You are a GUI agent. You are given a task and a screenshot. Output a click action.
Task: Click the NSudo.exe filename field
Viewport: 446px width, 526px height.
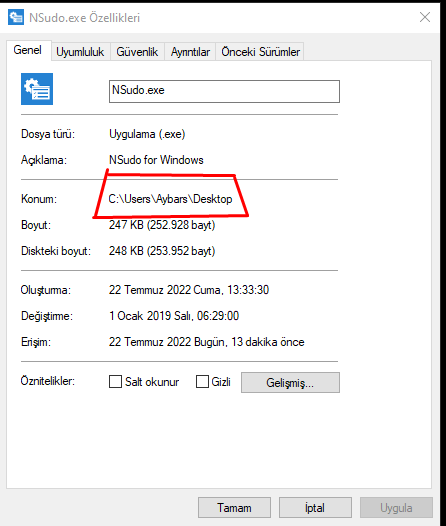pos(224,91)
